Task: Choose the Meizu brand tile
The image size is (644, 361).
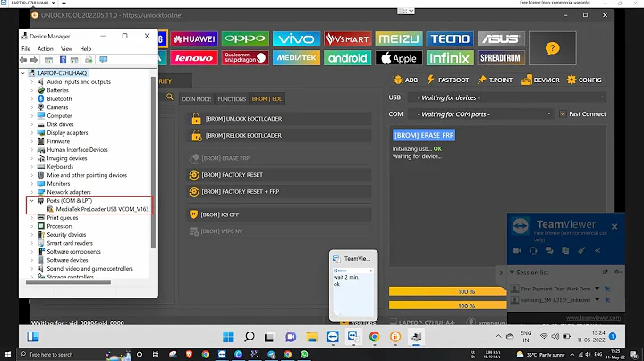Action: pos(398,39)
